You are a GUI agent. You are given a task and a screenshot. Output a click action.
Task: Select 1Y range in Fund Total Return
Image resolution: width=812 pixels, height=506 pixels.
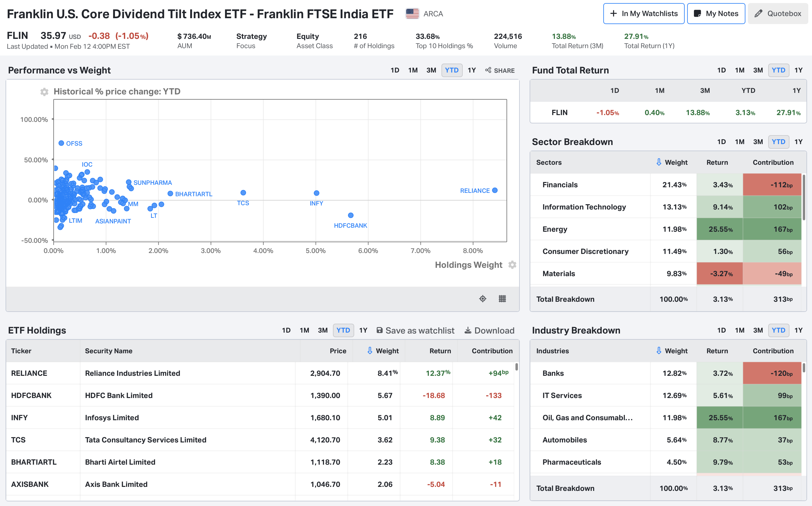(798, 70)
